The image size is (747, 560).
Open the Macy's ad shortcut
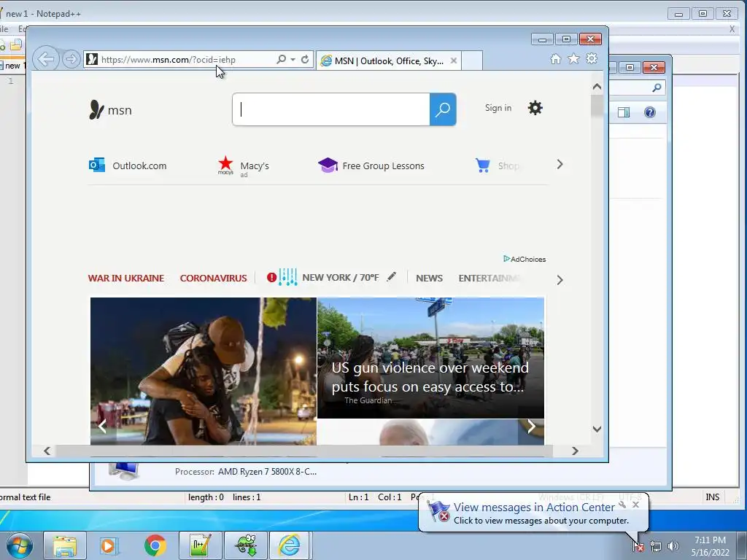coord(244,166)
